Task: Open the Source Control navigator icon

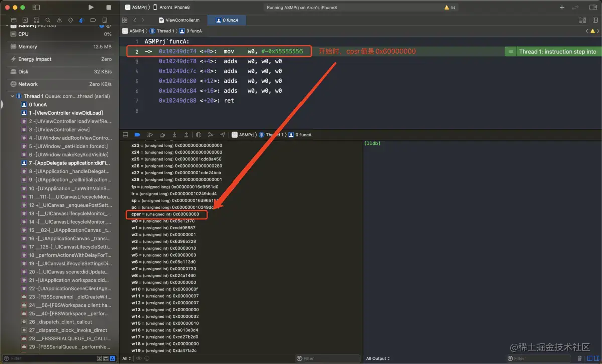Action: 26,20
